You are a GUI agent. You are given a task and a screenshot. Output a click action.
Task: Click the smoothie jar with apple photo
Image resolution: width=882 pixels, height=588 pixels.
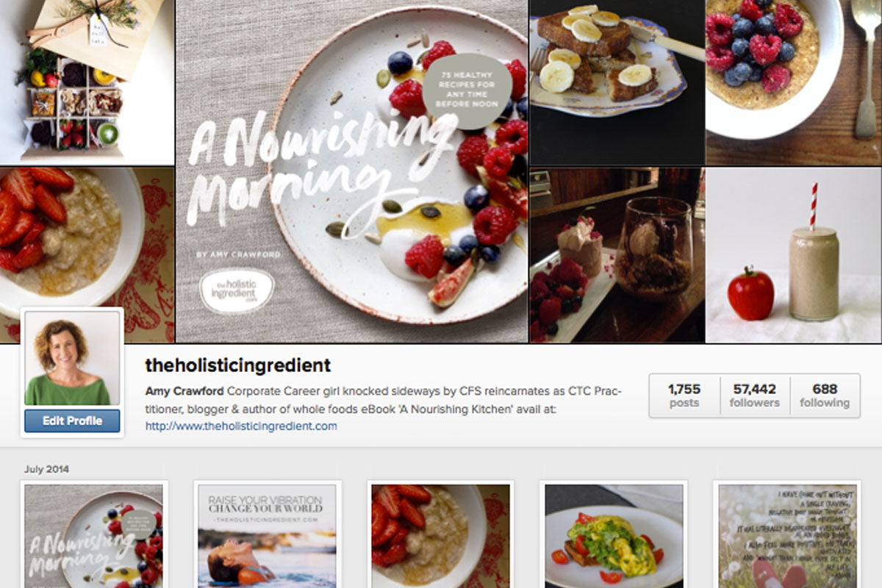[794, 255]
